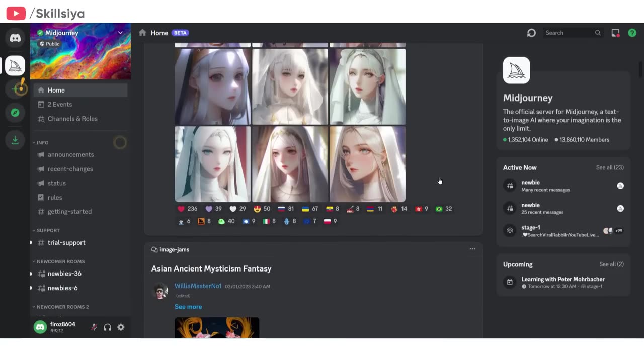
Task: Open the bottom-right blonde portrait thumbnail
Action: point(367,164)
